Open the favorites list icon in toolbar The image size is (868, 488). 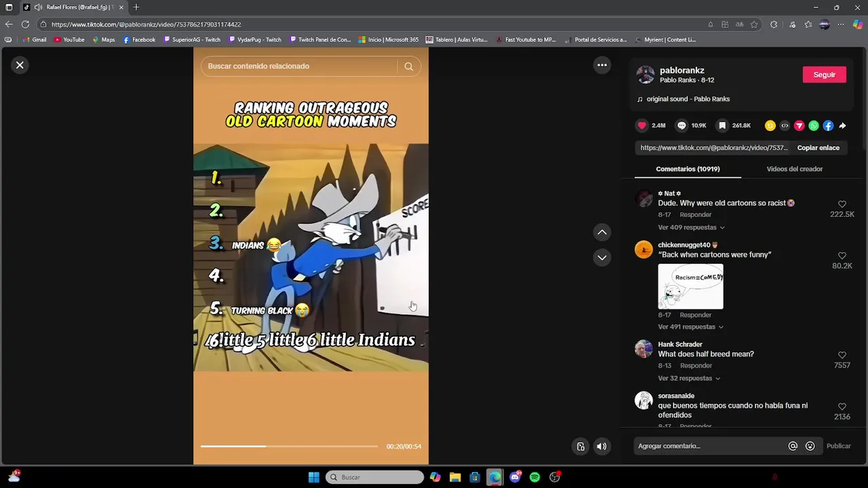point(808,24)
